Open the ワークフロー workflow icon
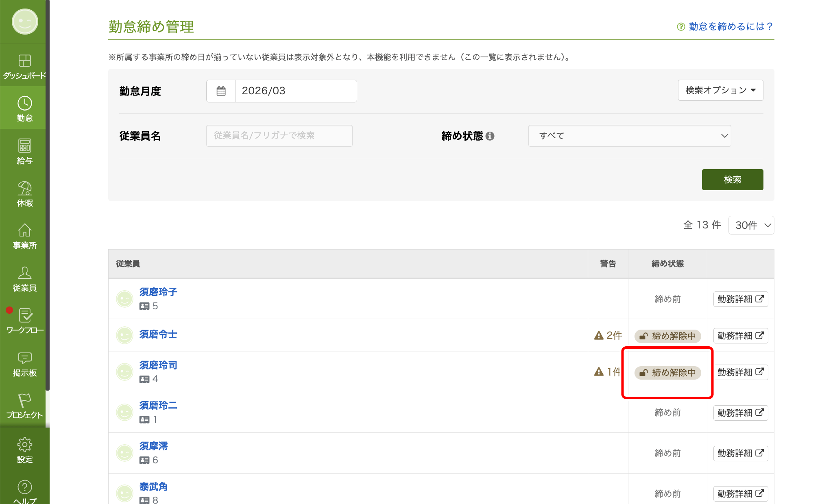The width and height of the screenshot is (833, 504). 25,316
